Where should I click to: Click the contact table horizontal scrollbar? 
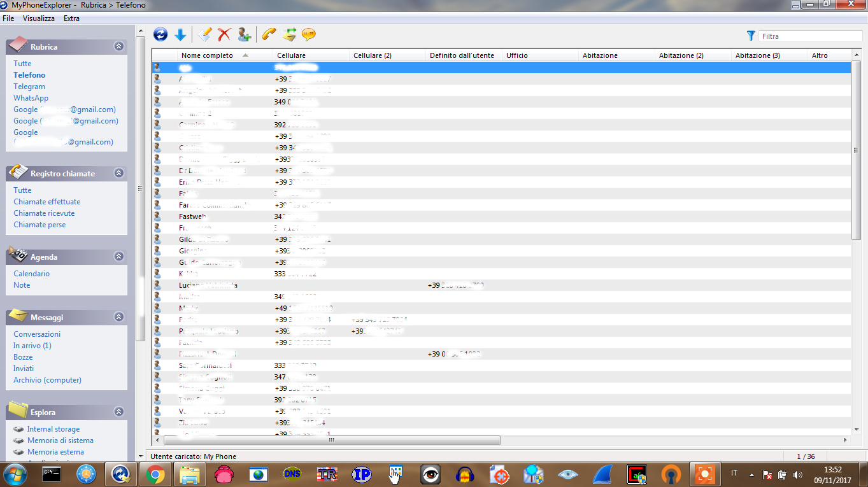point(332,440)
